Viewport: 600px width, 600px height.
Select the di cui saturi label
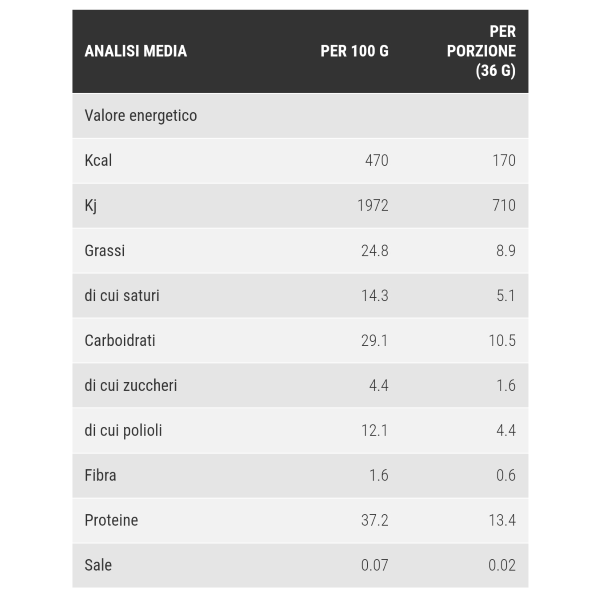pos(122,295)
